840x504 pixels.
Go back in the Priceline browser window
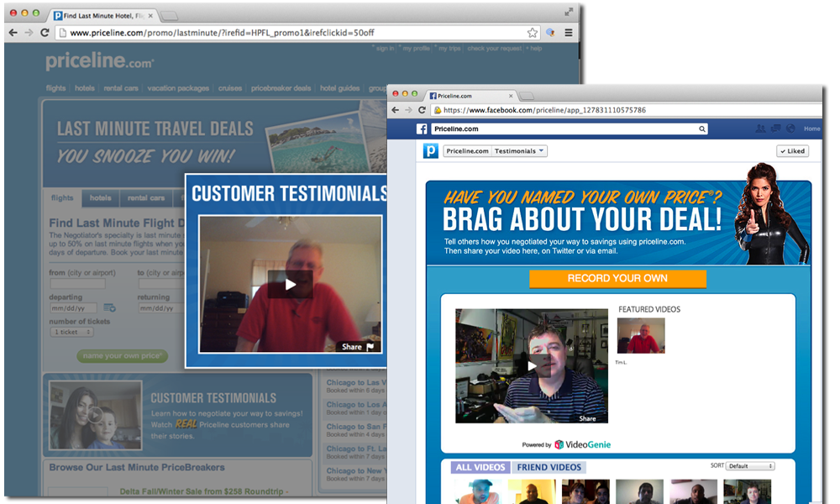pyautogui.click(x=13, y=33)
